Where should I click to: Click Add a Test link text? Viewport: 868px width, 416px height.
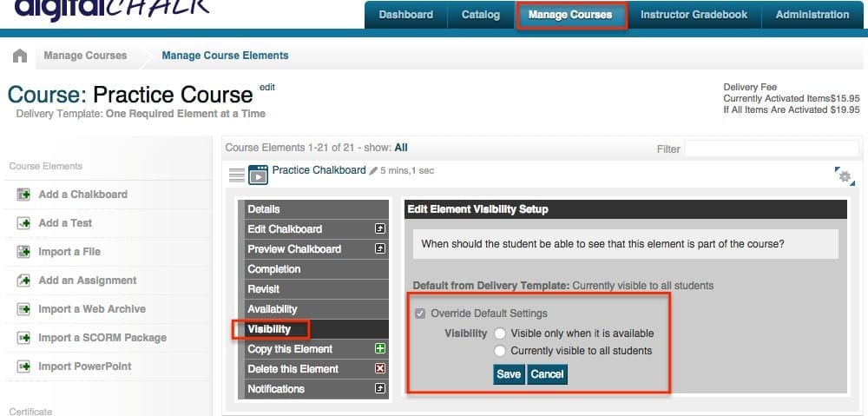tap(65, 223)
